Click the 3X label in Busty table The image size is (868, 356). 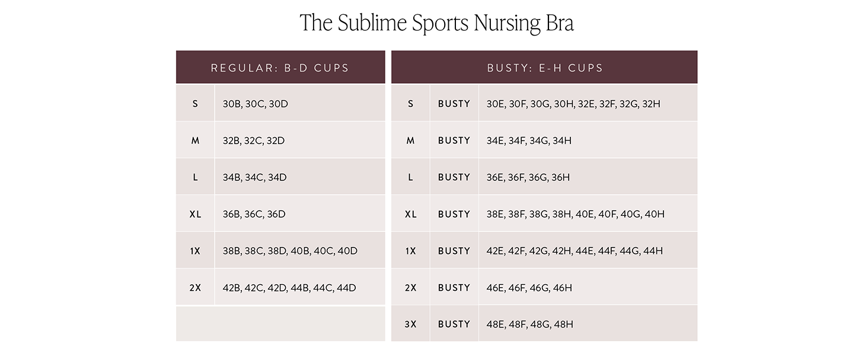pos(410,325)
